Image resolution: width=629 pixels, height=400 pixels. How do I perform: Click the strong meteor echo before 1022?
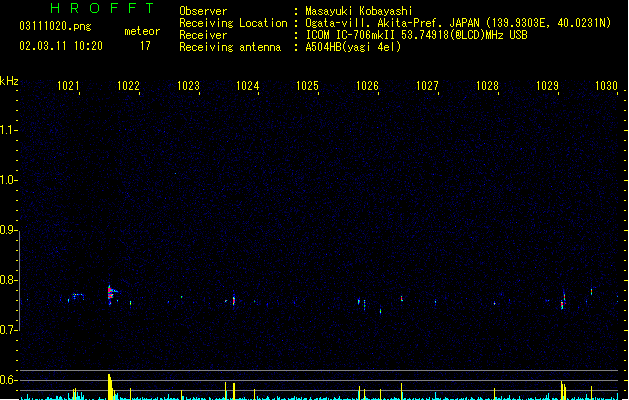(x=111, y=294)
